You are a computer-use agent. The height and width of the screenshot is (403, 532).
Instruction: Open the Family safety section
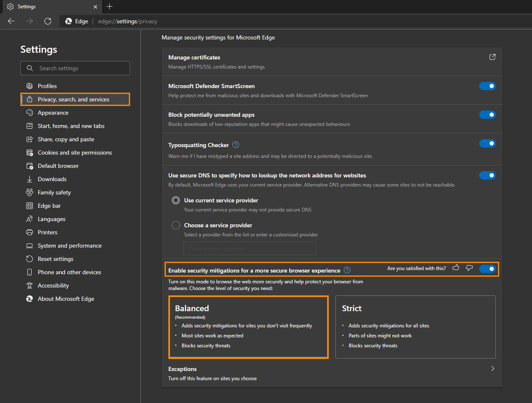[75, 192]
